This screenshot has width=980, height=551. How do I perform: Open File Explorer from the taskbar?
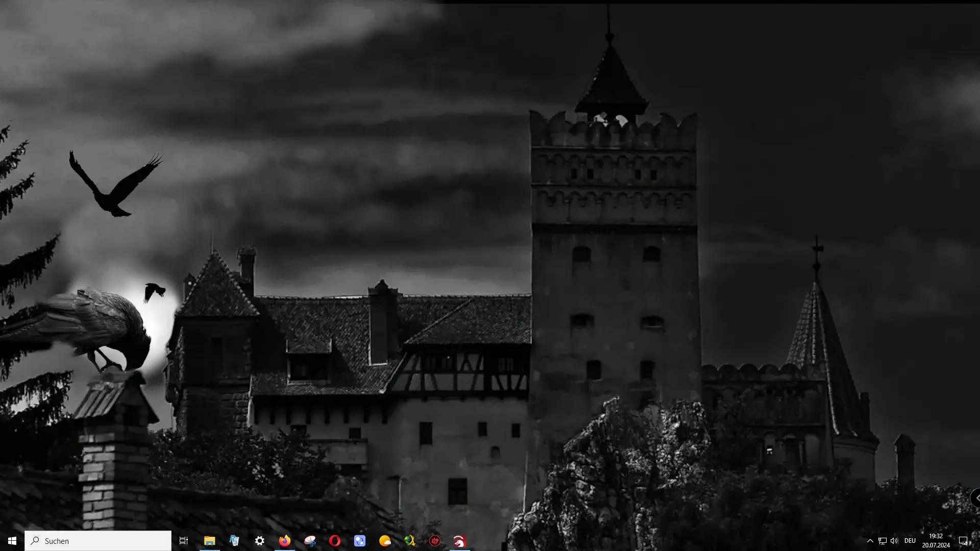(209, 541)
